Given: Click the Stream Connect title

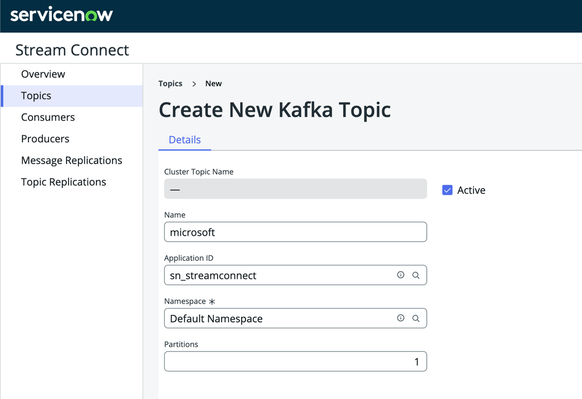Looking at the screenshot, I should pyautogui.click(x=72, y=50).
